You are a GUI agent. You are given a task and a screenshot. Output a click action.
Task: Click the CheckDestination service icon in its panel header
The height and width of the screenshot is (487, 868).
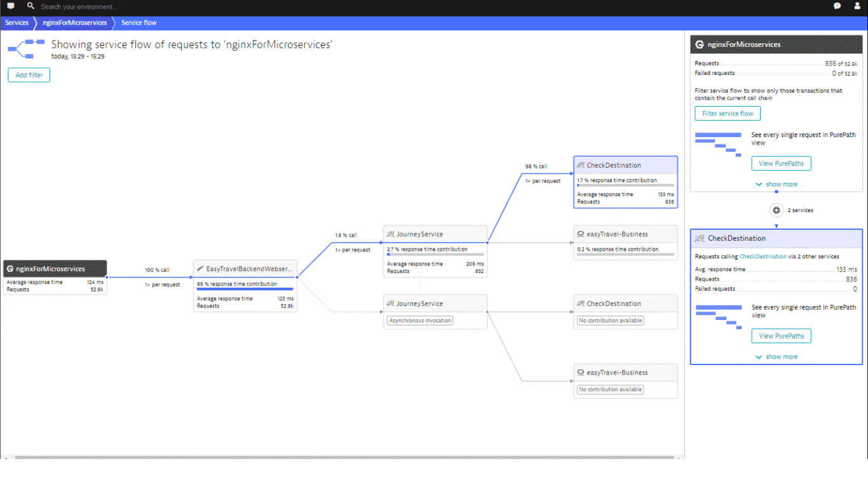(700, 238)
